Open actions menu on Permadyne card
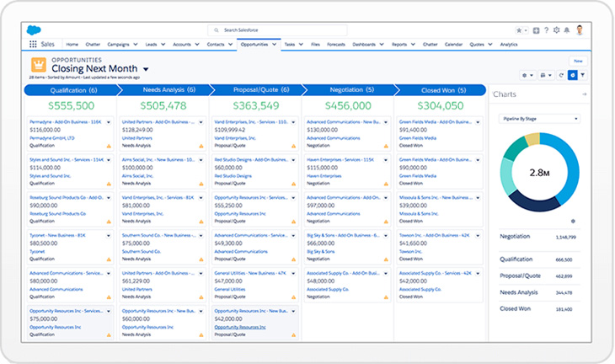The width and height of the screenshot is (615, 364). [x=109, y=122]
